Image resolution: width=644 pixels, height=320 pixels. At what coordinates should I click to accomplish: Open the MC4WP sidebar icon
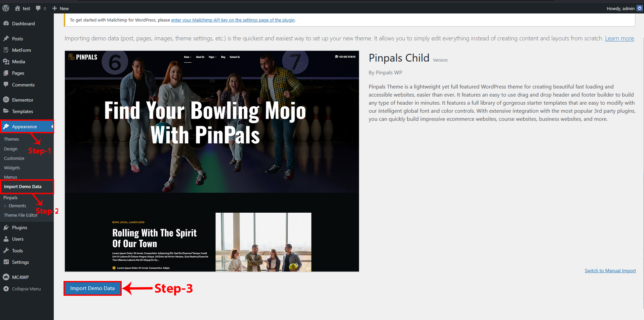coord(6,277)
